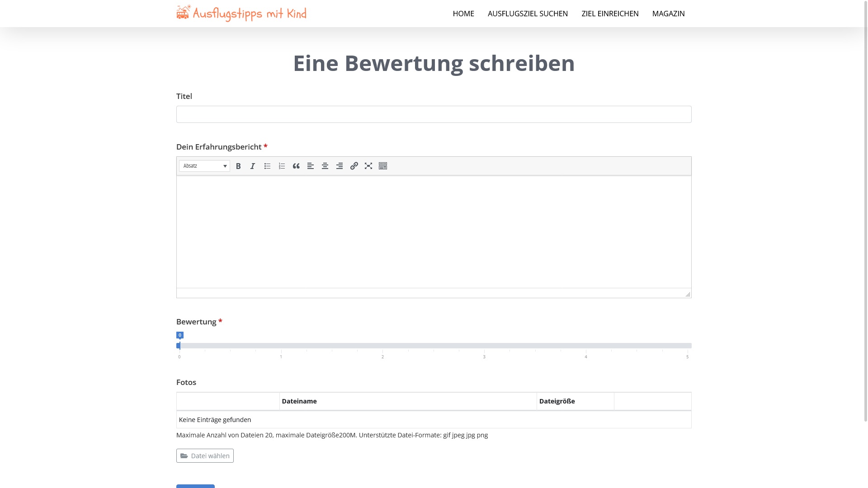Insert a bulleted list
This screenshot has height=488, width=868.
(x=267, y=166)
